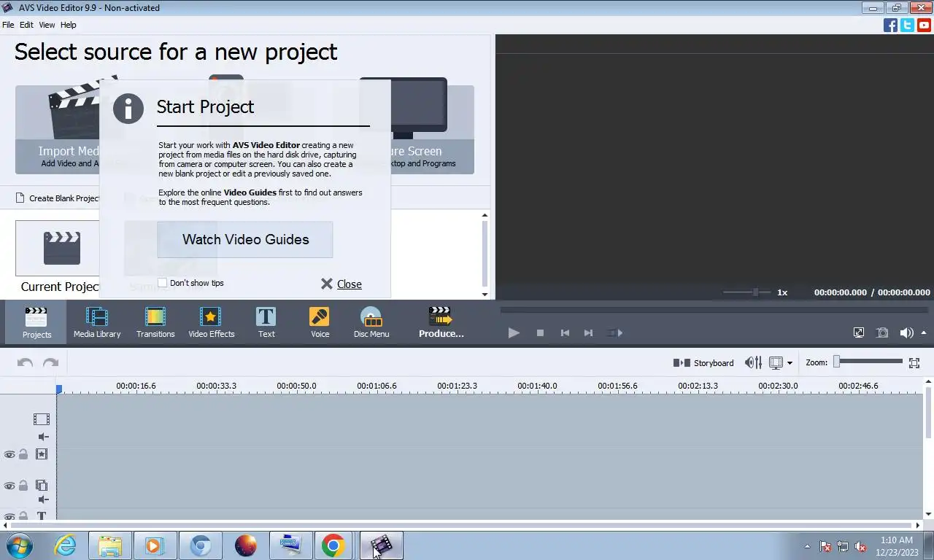Toggle lock on video overlay track
The width and height of the screenshot is (934, 560).
coord(23,486)
